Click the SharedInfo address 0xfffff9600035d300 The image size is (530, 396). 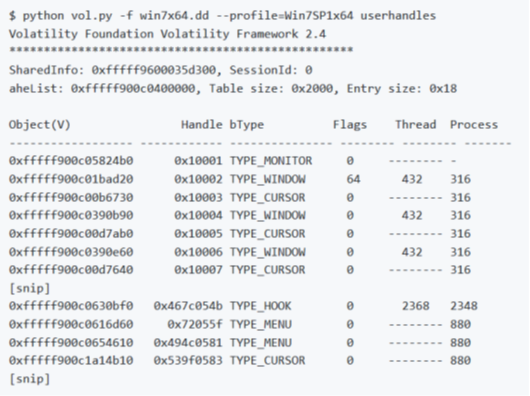[153, 70]
